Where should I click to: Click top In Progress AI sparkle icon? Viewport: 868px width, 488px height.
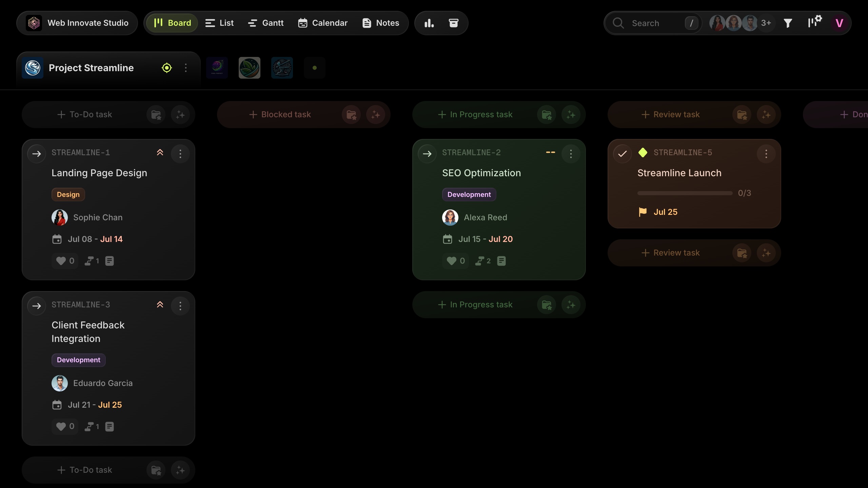point(571,115)
